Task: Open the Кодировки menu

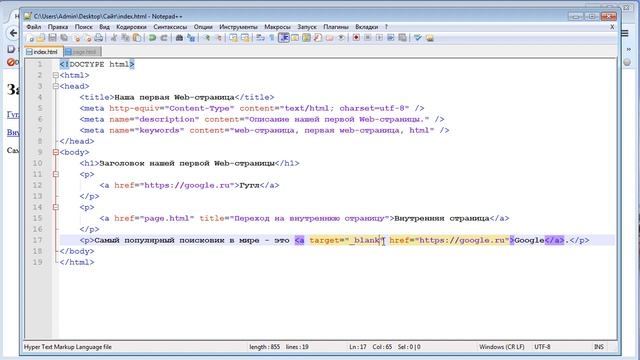Action: click(131, 27)
